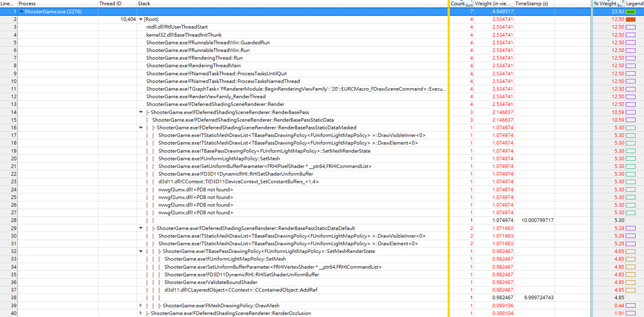Click legend swatch on RtlUserThreadStart row
644x317 pixels.
tap(631, 27)
